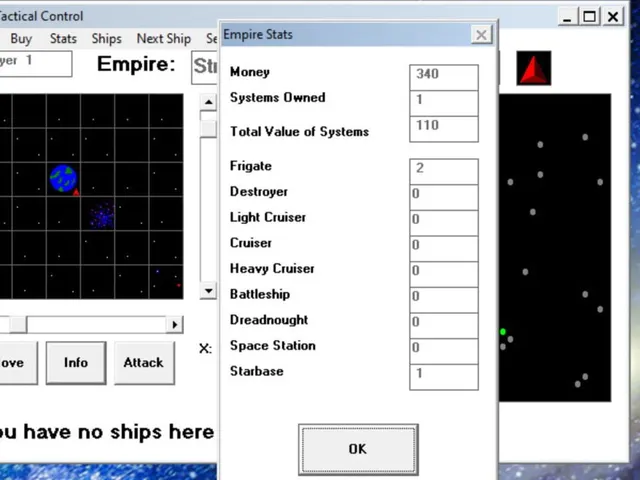Viewport: 640px width, 480px height.
Task: Click the Space Station count field
Action: [444, 352]
